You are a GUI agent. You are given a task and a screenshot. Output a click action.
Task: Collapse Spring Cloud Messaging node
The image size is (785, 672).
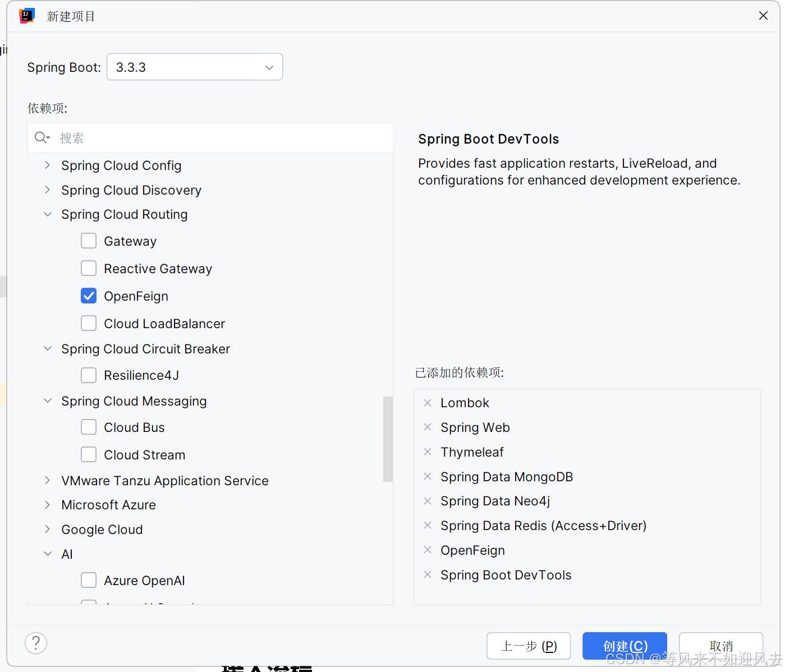[48, 401]
